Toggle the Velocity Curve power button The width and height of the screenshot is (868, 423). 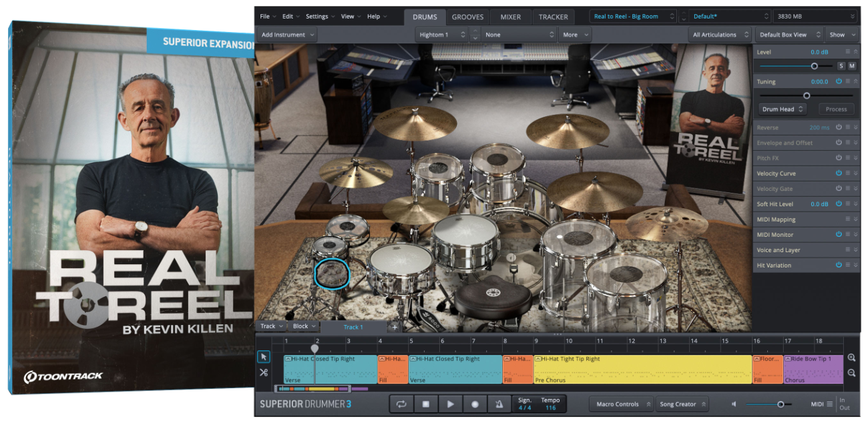coord(839,173)
